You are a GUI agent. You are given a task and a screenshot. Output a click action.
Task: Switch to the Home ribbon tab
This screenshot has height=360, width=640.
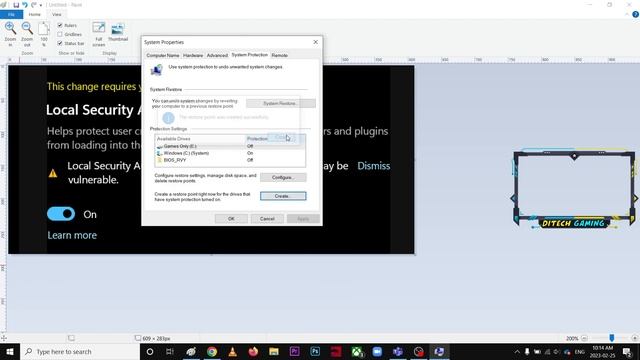[35, 14]
